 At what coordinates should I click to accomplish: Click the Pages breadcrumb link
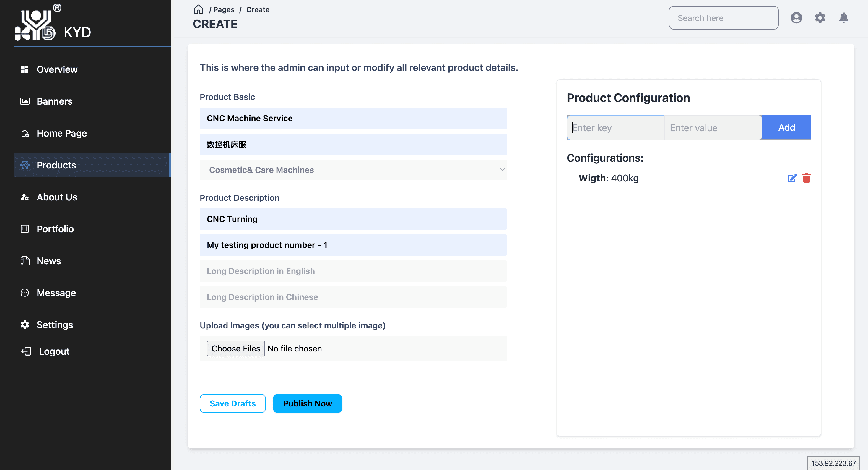[x=223, y=9]
